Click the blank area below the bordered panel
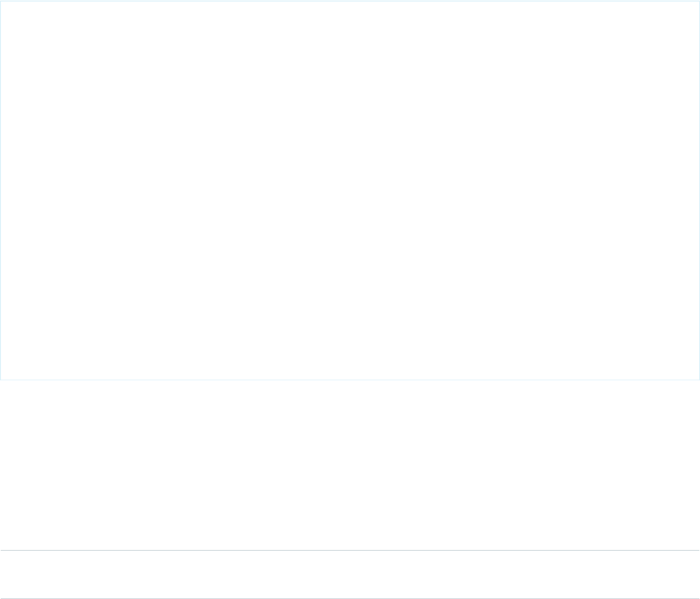The height and width of the screenshot is (599, 700). [350, 463]
